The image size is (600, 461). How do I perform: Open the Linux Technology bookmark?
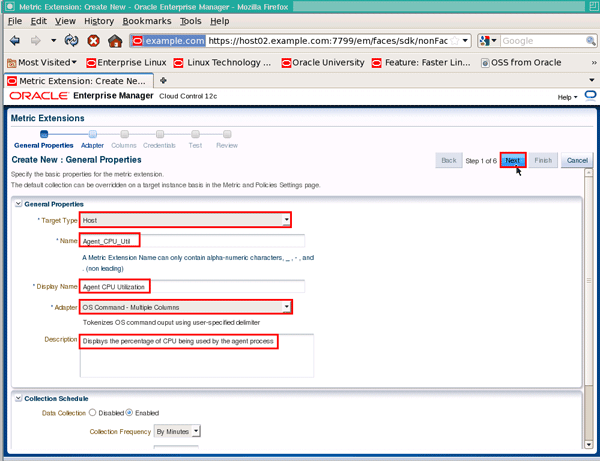pyautogui.click(x=222, y=62)
